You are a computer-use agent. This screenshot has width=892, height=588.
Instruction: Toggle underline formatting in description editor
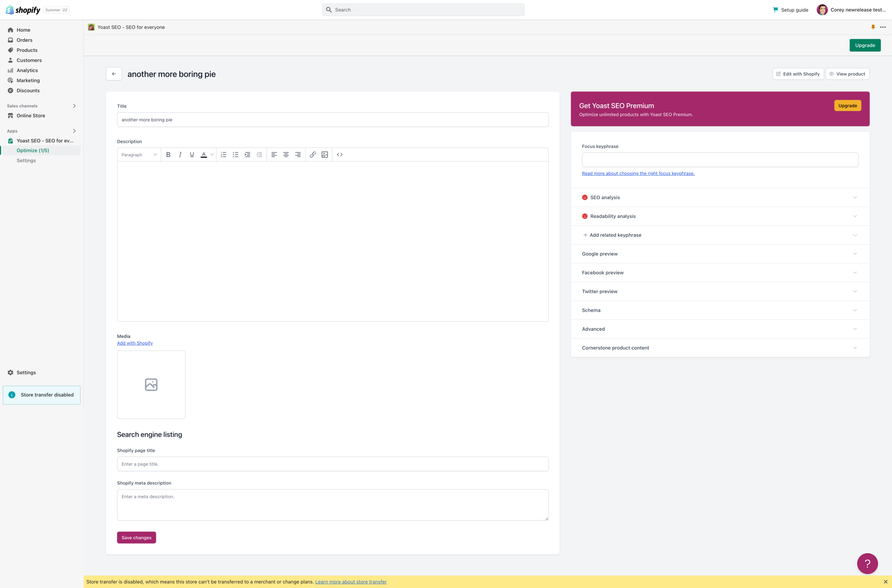[x=192, y=155]
